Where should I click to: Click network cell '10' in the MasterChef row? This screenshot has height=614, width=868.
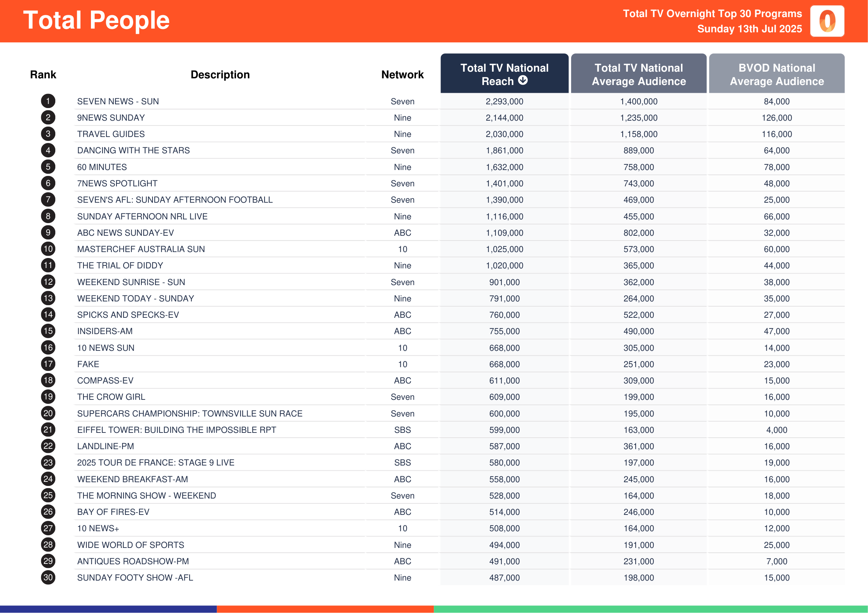pyautogui.click(x=402, y=249)
